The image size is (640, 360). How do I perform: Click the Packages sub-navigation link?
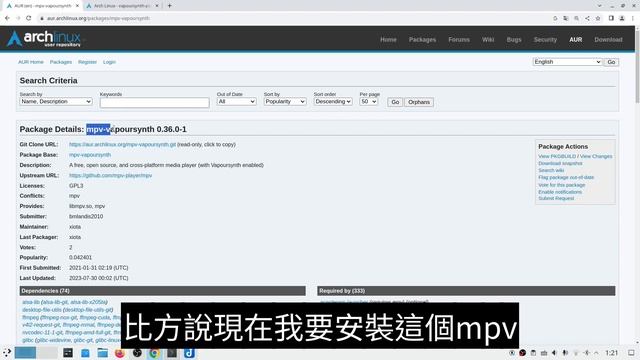61,62
